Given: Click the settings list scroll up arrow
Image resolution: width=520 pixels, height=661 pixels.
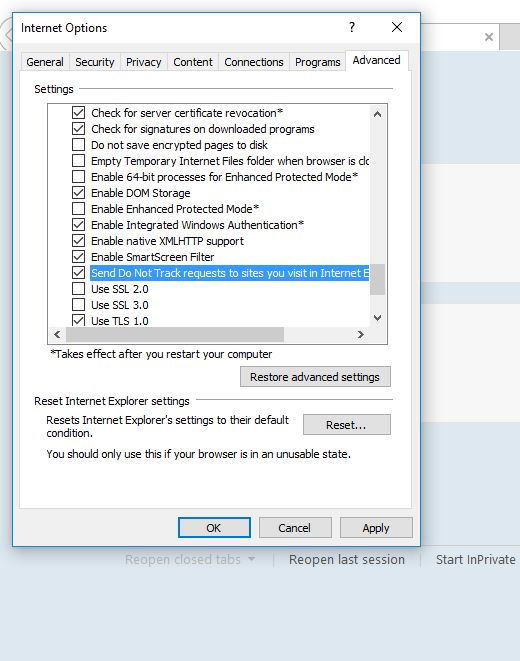Looking at the screenshot, I should 378,114.
